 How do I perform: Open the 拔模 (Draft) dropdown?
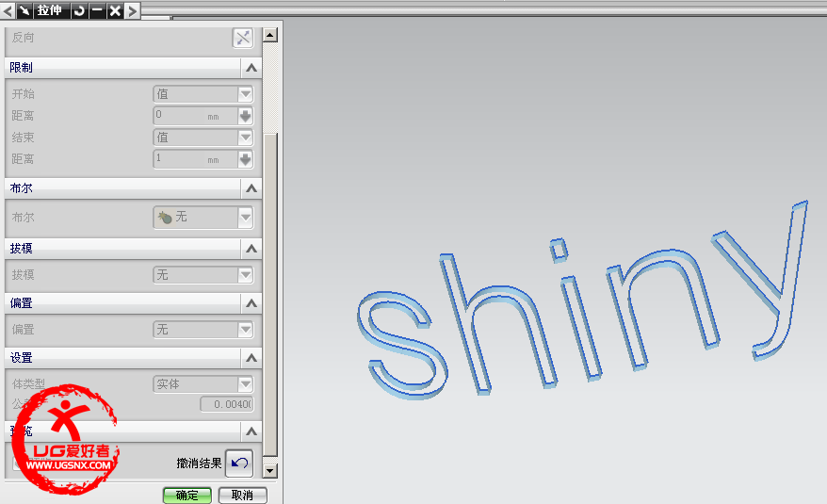(x=245, y=274)
